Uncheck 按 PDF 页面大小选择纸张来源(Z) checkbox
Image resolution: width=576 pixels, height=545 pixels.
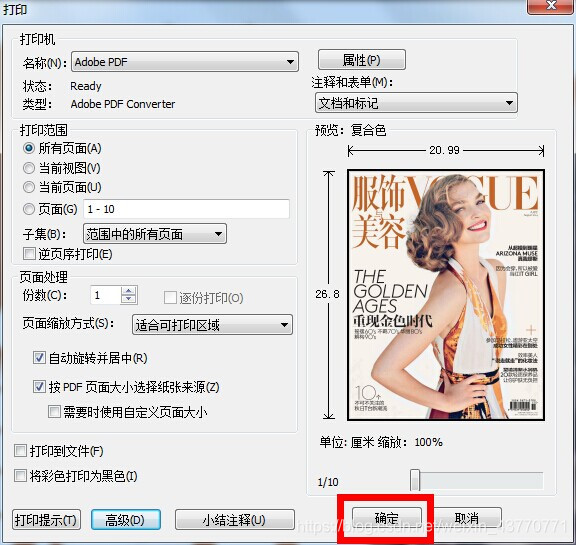tap(39, 386)
